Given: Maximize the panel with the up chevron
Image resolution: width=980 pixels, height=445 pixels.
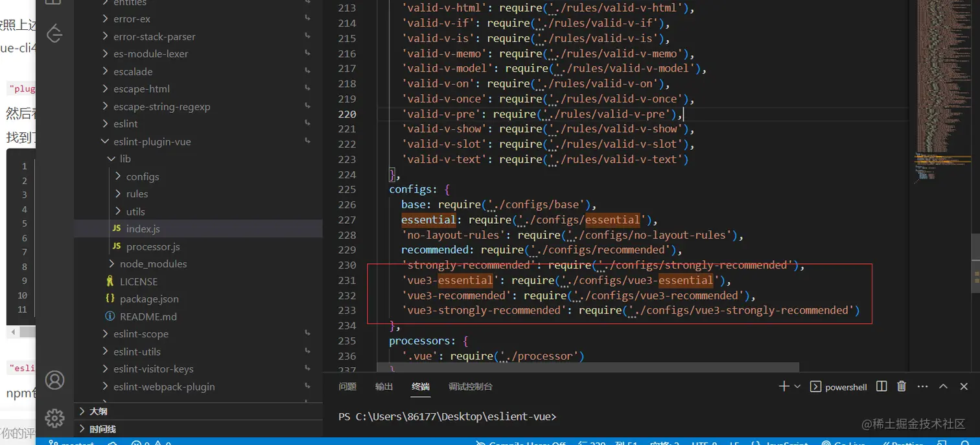Looking at the screenshot, I should (943, 386).
